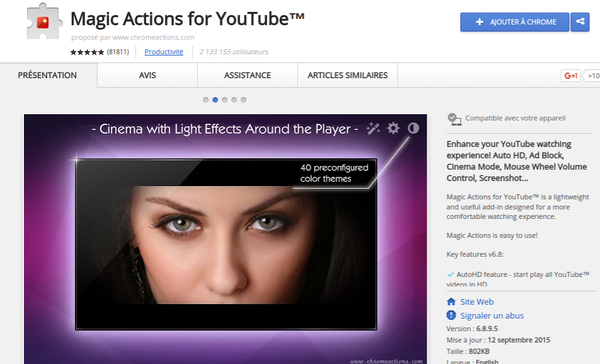Image resolution: width=600 pixels, height=364 pixels.
Task: Click the gear settings icon in screenshot
Action: (393, 128)
